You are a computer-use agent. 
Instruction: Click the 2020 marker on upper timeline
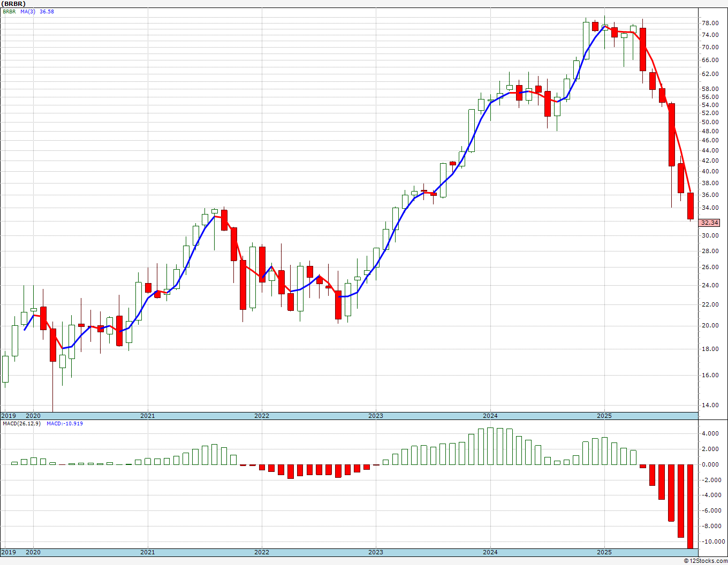(x=33, y=416)
